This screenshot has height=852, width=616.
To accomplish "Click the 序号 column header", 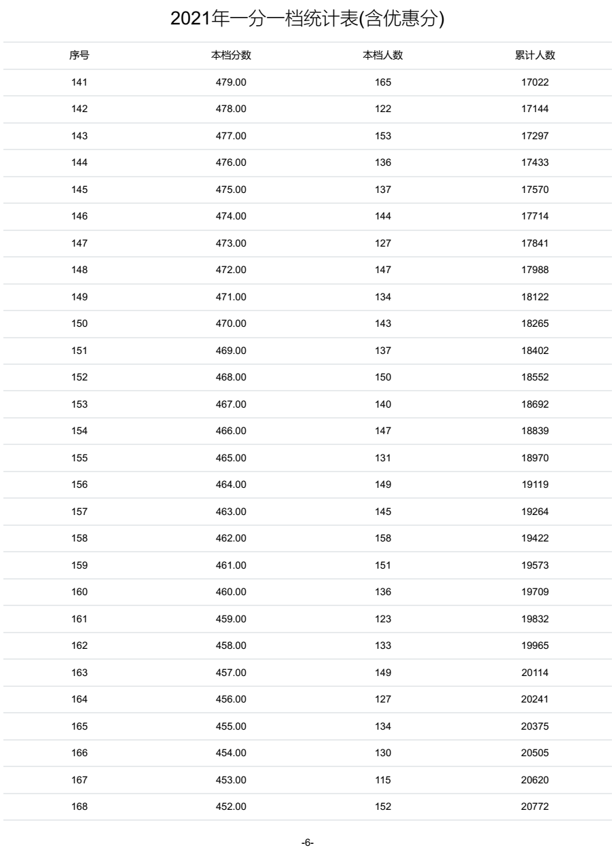I will pos(79,56).
